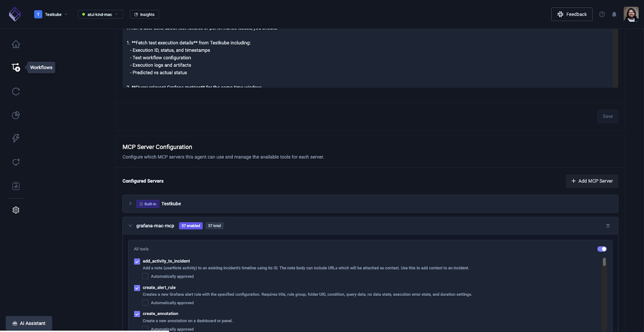Click inside the agent prompt text area
The image size is (644, 332).
[367, 58]
